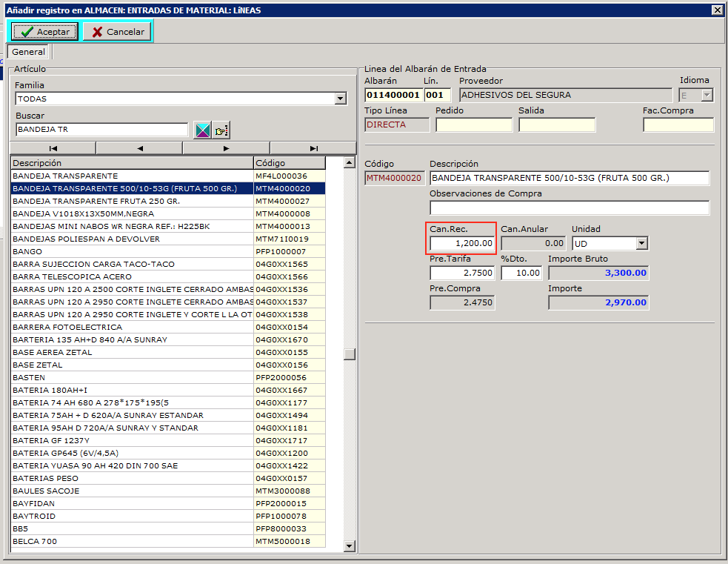Go to next record in article list

226,148
